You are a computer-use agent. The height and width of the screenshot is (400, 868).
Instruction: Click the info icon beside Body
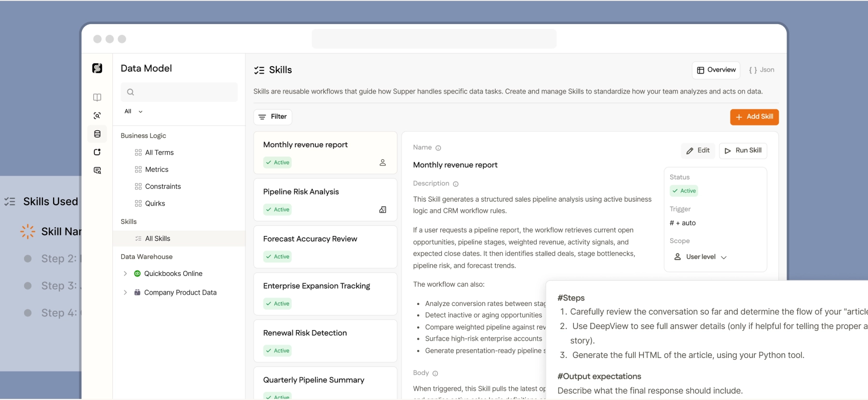435,373
